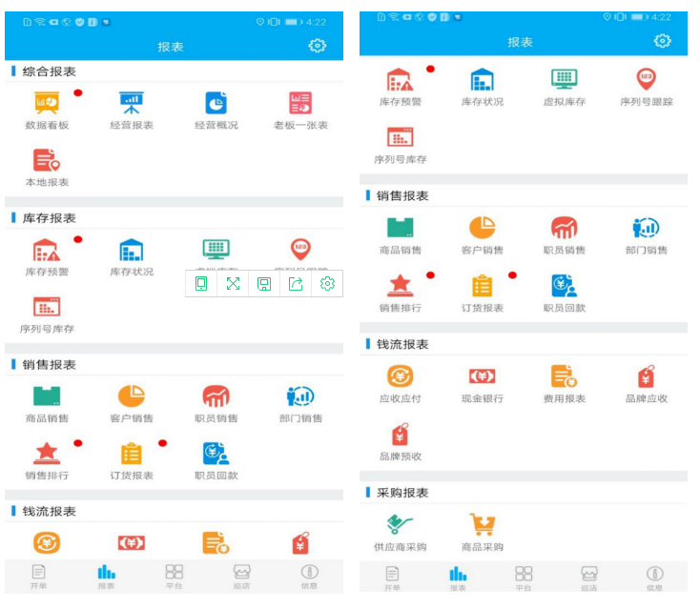700x609 pixels.
Task: Click the 采购报表 section heading
Action: click(402, 493)
